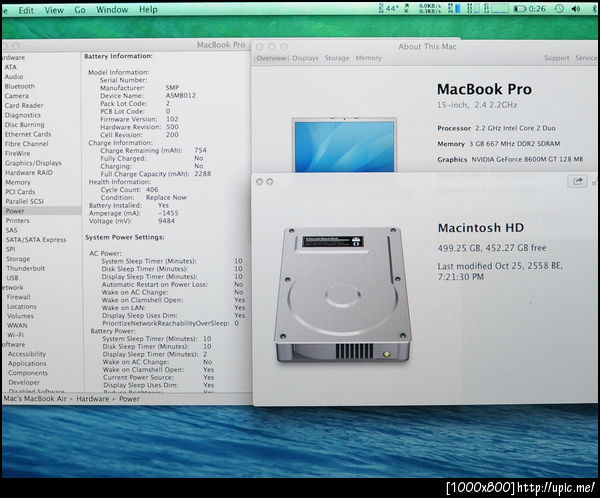Select Firewall under Network
The height and width of the screenshot is (498, 600).
[18, 297]
